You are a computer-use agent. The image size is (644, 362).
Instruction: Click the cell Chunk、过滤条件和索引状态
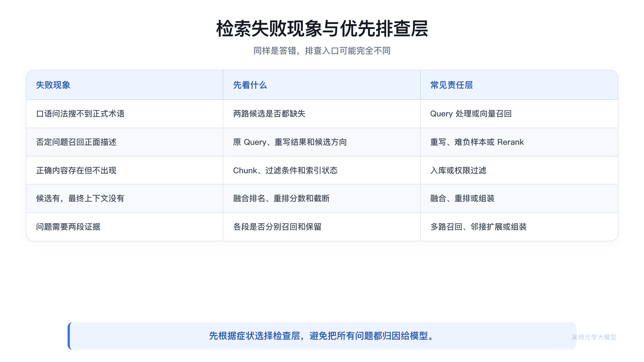[x=322, y=170]
